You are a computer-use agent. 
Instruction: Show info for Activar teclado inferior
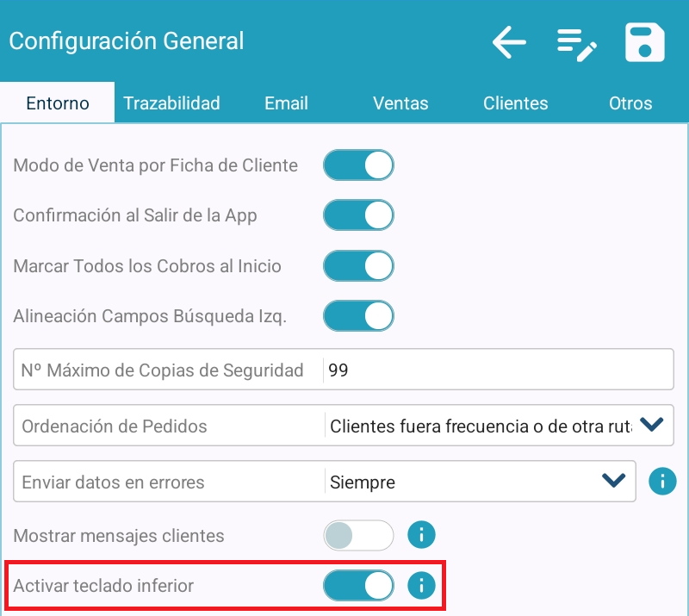(421, 587)
